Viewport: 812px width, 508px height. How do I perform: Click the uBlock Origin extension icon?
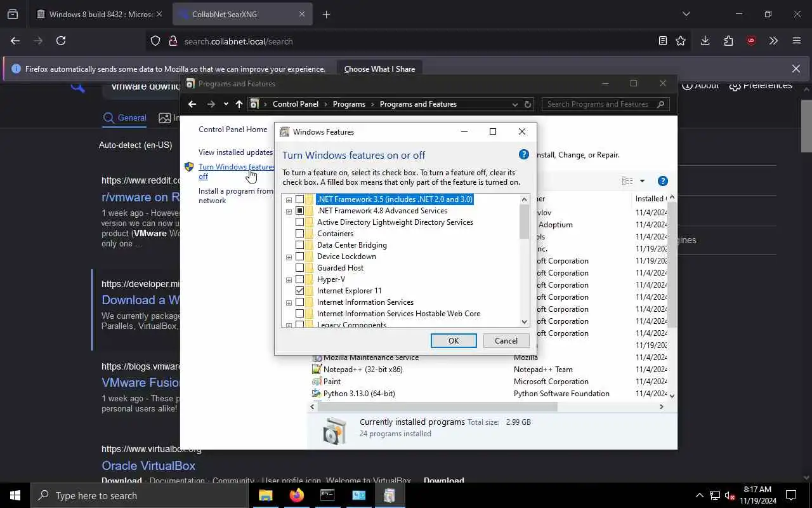[751, 41]
